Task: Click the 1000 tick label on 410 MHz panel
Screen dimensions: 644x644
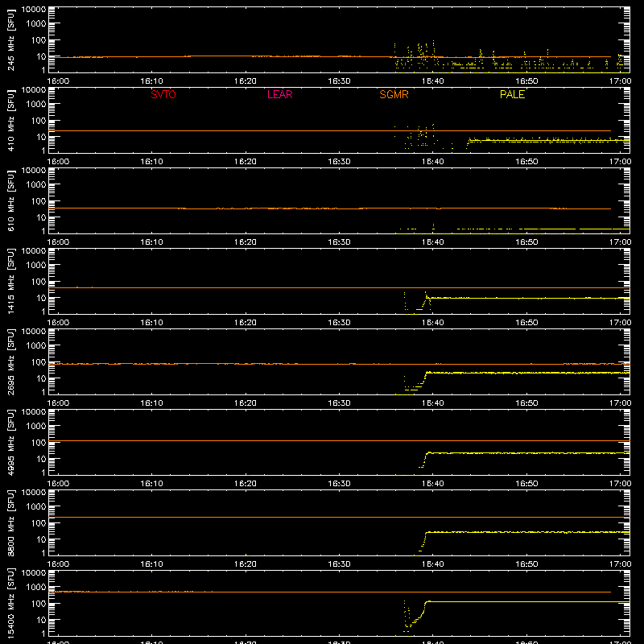Action: pos(36,105)
